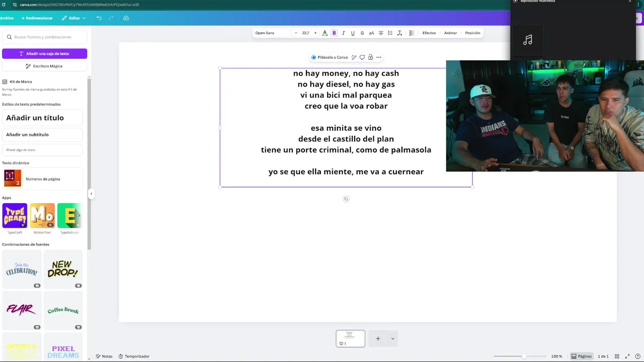Expand the add page options chevron
This screenshot has width=644, height=362.
click(x=393, y=339)
